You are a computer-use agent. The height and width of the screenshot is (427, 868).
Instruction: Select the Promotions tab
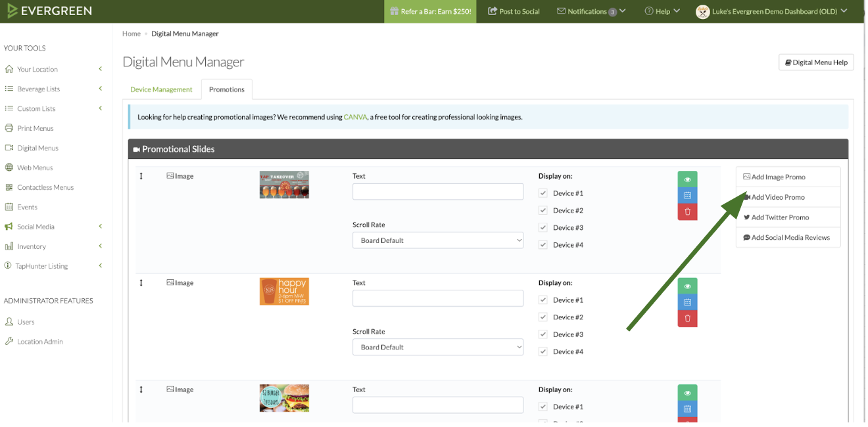(x=227, y=89)
